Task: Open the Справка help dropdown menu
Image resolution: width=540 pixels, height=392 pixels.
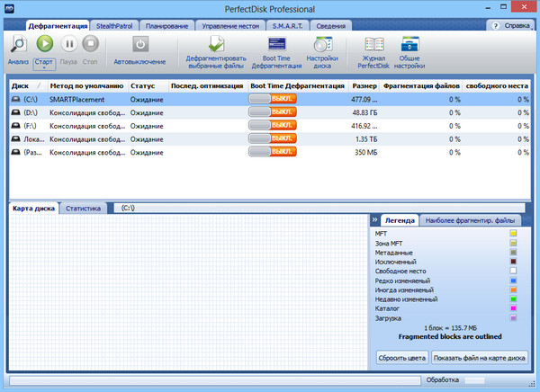Action: pos(509,26)
